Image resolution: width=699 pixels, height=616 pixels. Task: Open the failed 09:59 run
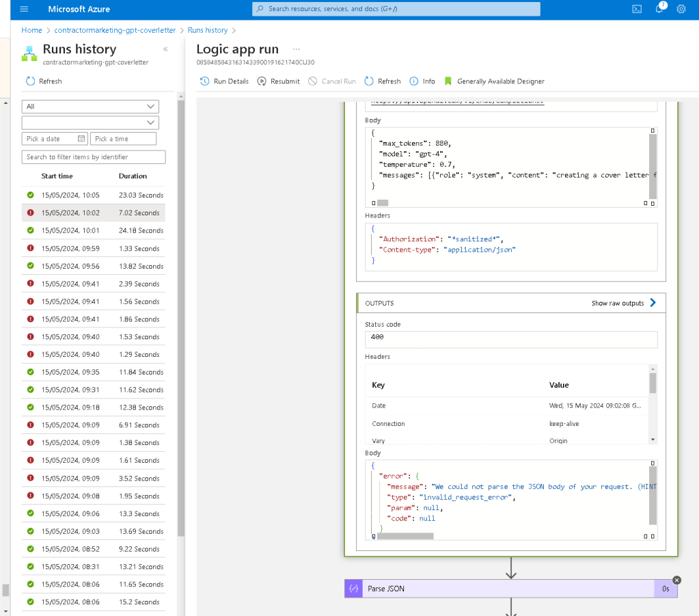pos(93,248)
